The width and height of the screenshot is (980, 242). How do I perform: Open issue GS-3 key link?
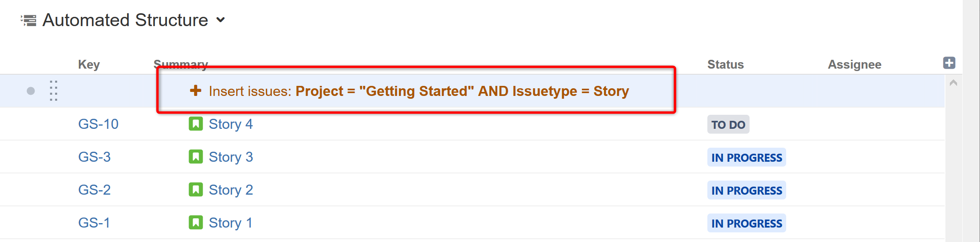click(94, 157)
